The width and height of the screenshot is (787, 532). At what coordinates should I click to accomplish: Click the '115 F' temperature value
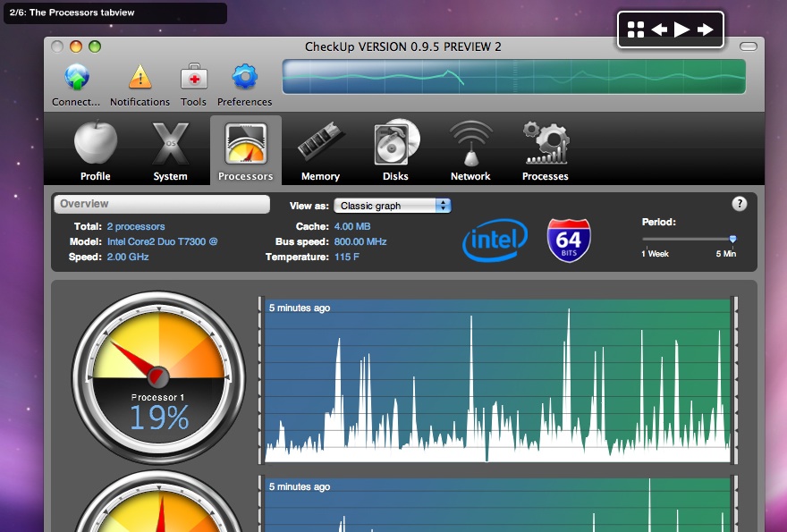click(347, 257)
